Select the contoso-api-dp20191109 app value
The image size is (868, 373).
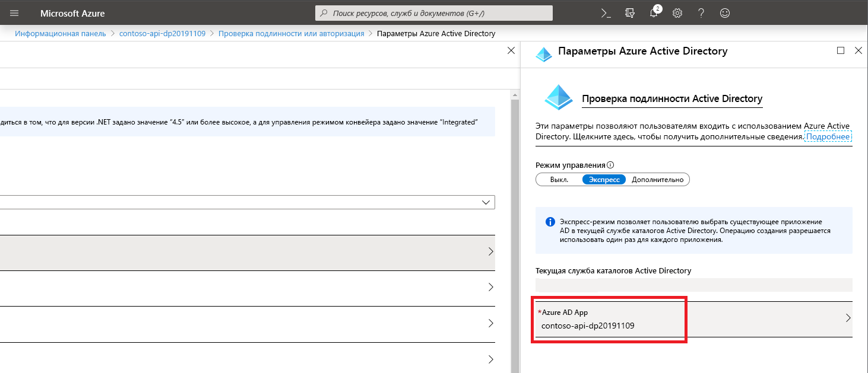point(588,326)
